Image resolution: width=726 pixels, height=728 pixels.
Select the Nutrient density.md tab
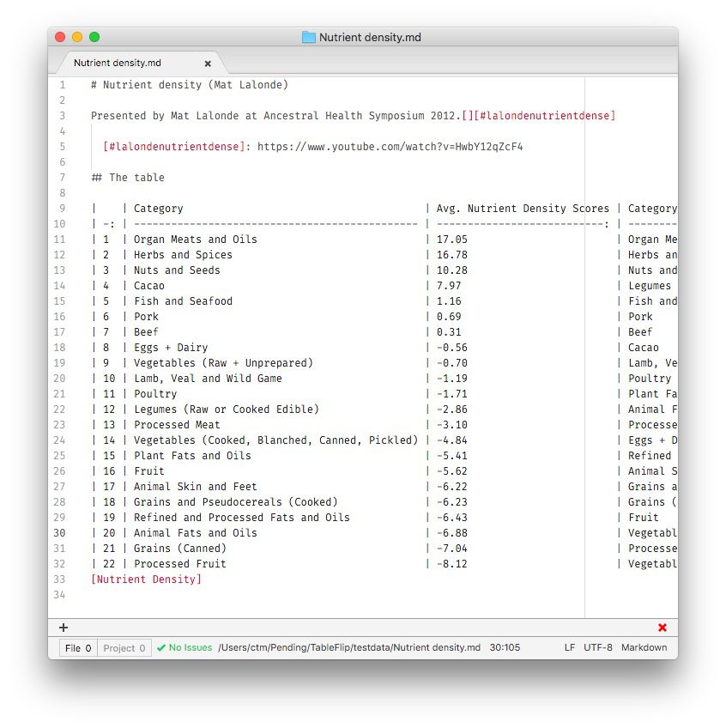[118, 64]
